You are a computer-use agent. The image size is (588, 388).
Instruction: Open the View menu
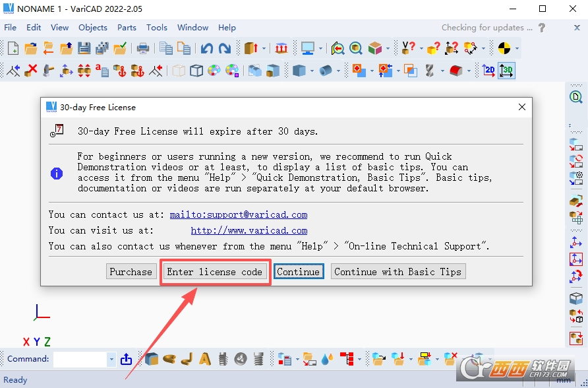[59, 28]
